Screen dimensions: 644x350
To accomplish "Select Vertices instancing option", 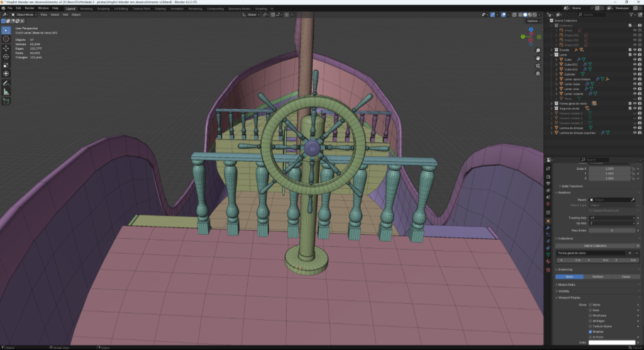I will [x=597, y=276].
